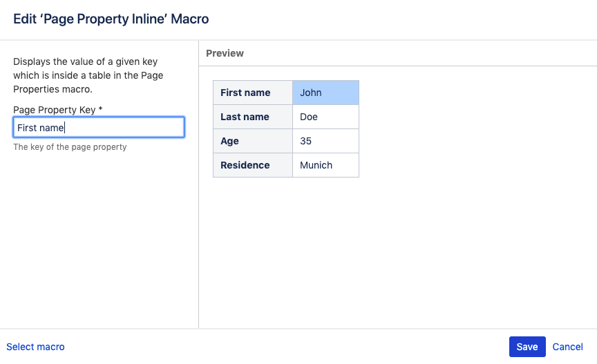This screenshot has height=364, width=597.
Task: Select the 'Doe' value cell
Action: (x=325, y=117)
